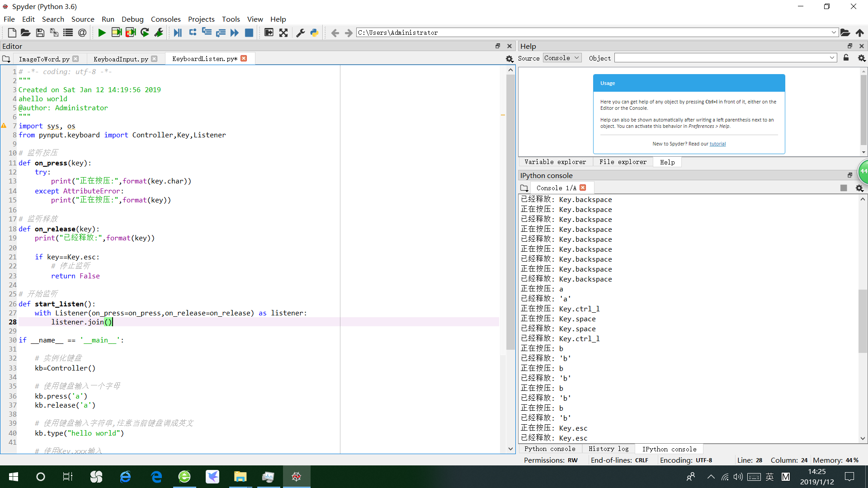The image size is (868, 488).
Task: Expand the Object combo box dropdown
Action: click(832, 58)
